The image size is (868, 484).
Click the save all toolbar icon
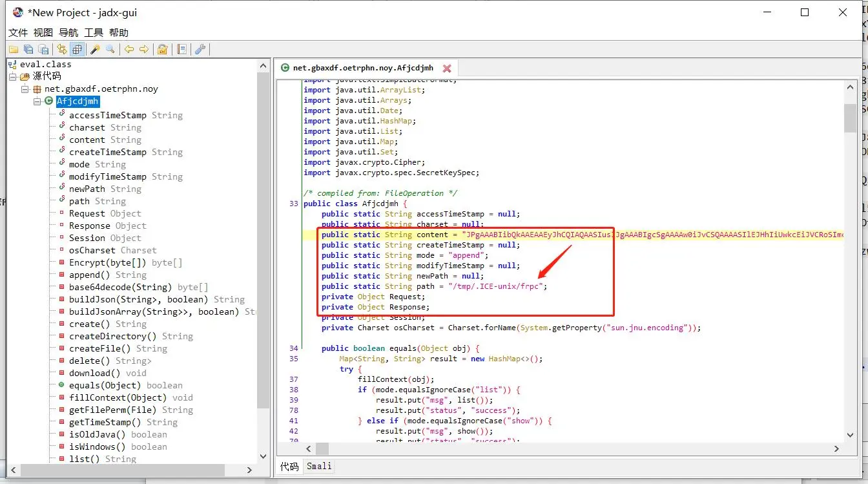[28, 49]
